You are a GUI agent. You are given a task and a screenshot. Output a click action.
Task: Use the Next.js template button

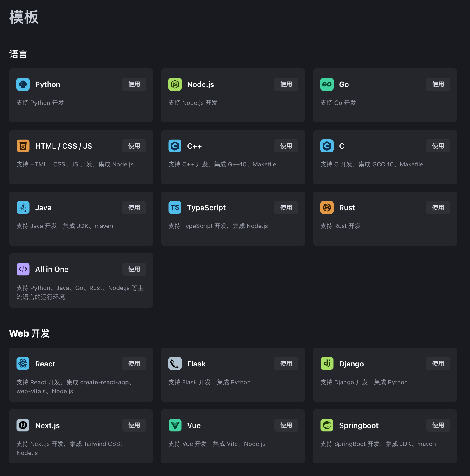point(134,425)
